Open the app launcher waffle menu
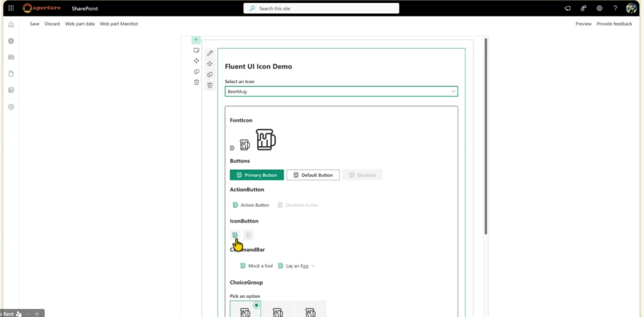Viewport: 644px width, 317px height. 11,8
